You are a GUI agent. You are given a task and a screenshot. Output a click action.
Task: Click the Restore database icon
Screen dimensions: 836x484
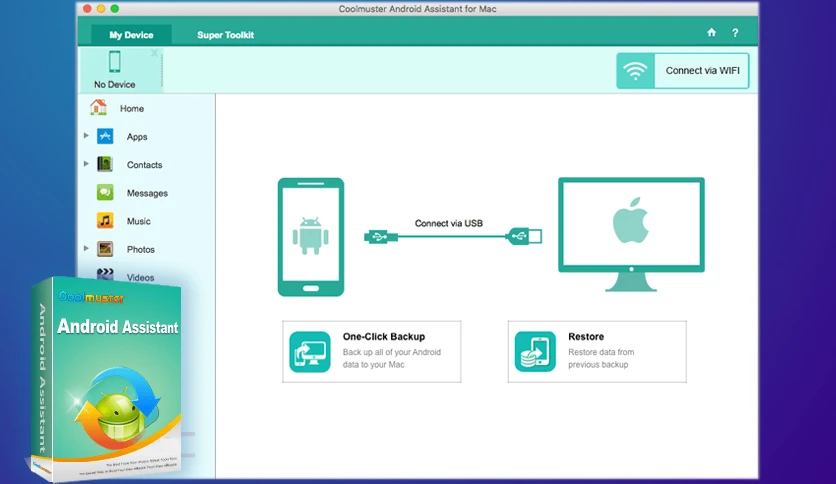(535, 352)
